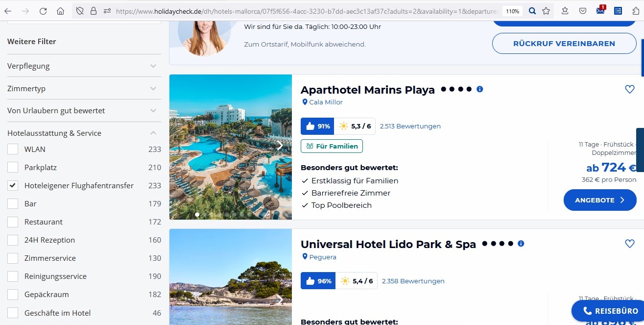This screenshot has height=325, width=644.
Task: Click the mail icon with notification badge
Action: pos(600,11)
